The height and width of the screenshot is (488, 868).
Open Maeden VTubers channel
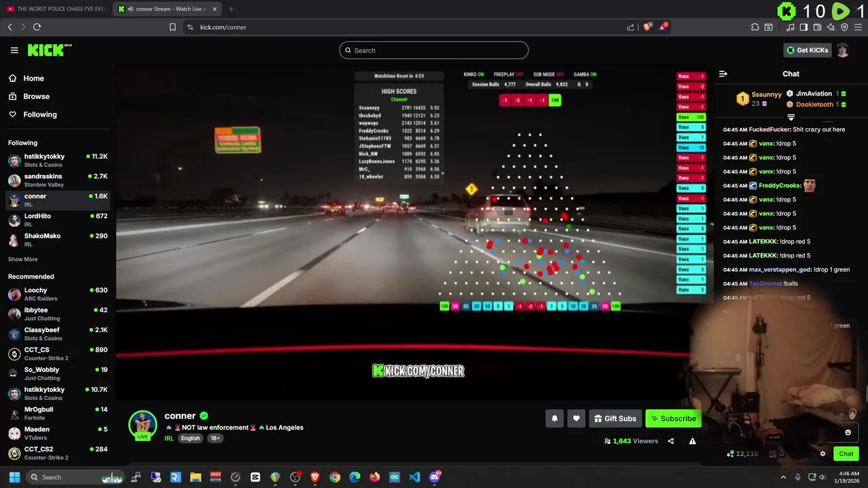(58, 433)
